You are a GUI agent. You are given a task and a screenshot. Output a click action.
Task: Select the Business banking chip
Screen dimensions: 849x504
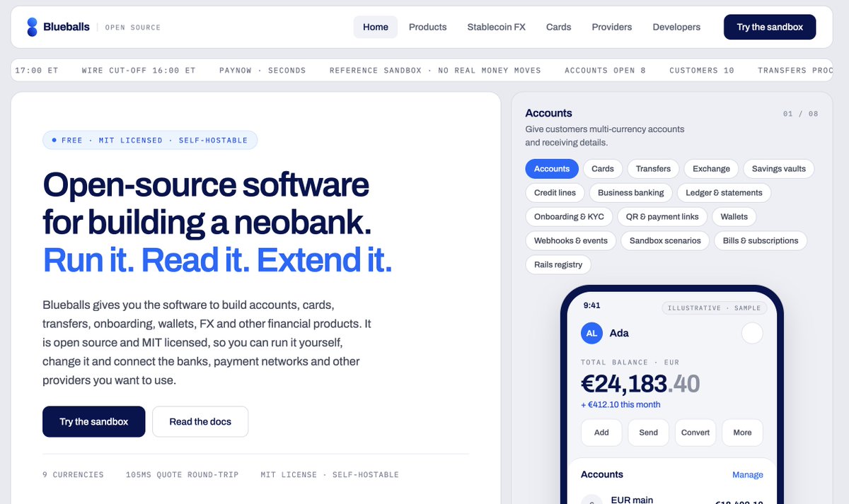click(x=631, y=193)
